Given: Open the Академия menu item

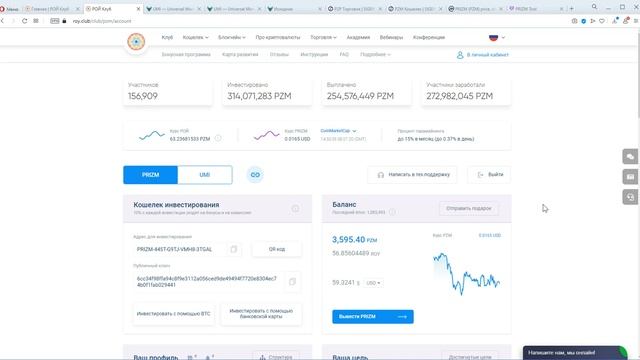Looking at the screenshot, I should pyautogui.click(x=358, y=38).
